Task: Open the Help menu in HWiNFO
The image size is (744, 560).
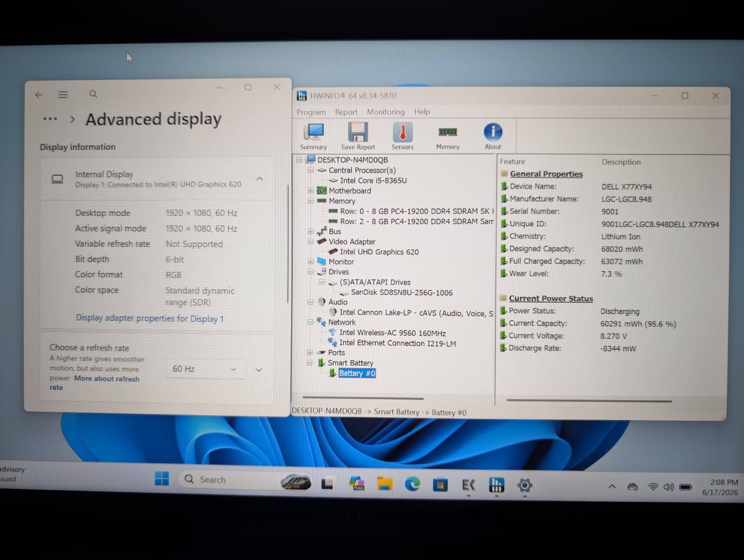Action: tap(422, 112)
